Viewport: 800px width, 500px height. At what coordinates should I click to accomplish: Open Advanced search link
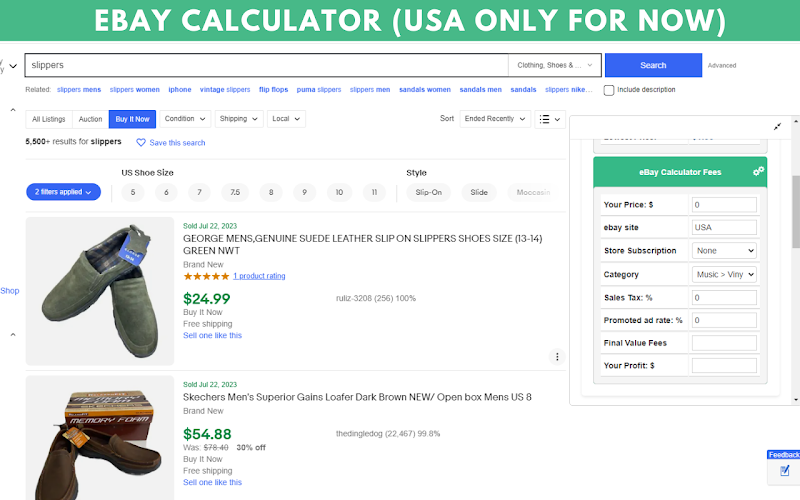[722, 65]
